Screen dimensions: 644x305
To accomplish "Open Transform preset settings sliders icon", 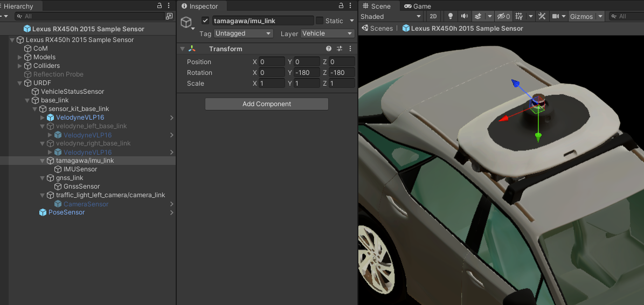I will tap(340, 49).
